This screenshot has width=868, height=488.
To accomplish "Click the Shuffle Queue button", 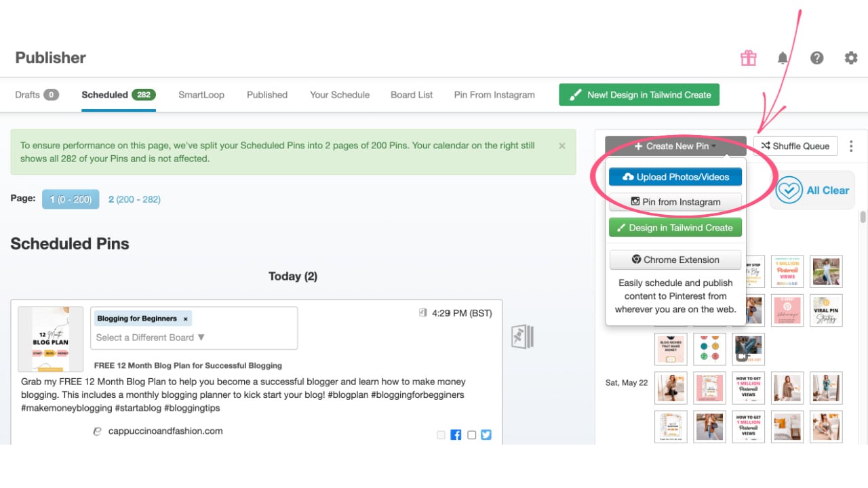I will [x=795, y=146].
